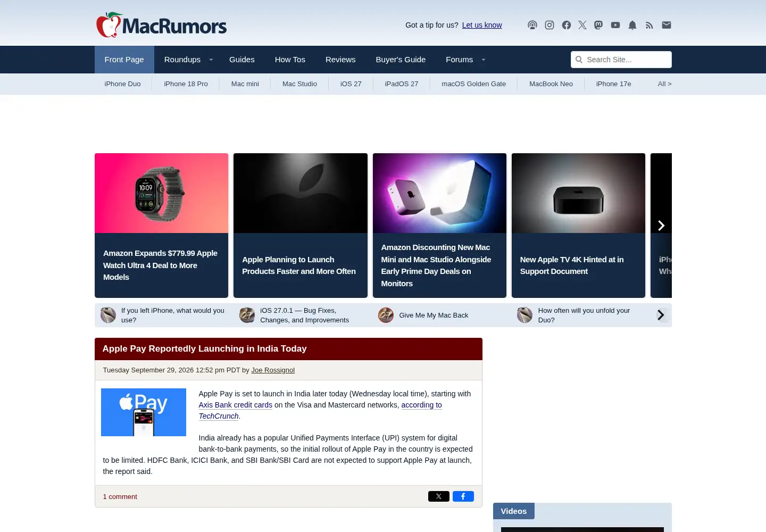Image resolution: width=766 pixels, height=532 pixels.
Task: Expand the Roundups dropdown arrow
Action: pyautogui.click(x=211, y=60)
